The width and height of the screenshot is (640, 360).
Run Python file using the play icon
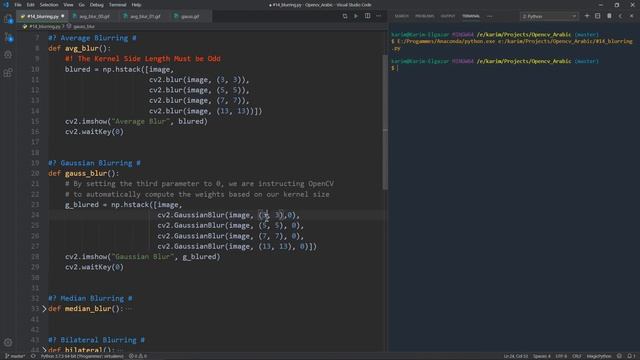click(x=356, y=16)
